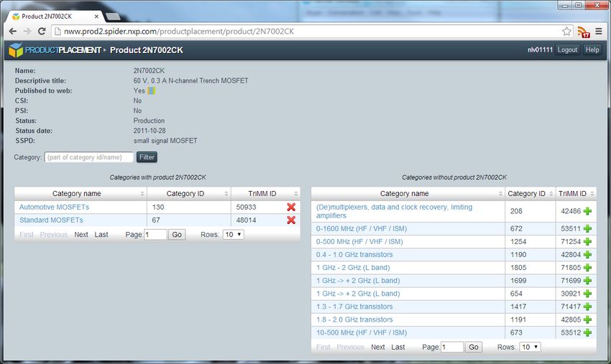Focus the Category filter input field

[89, 157]
